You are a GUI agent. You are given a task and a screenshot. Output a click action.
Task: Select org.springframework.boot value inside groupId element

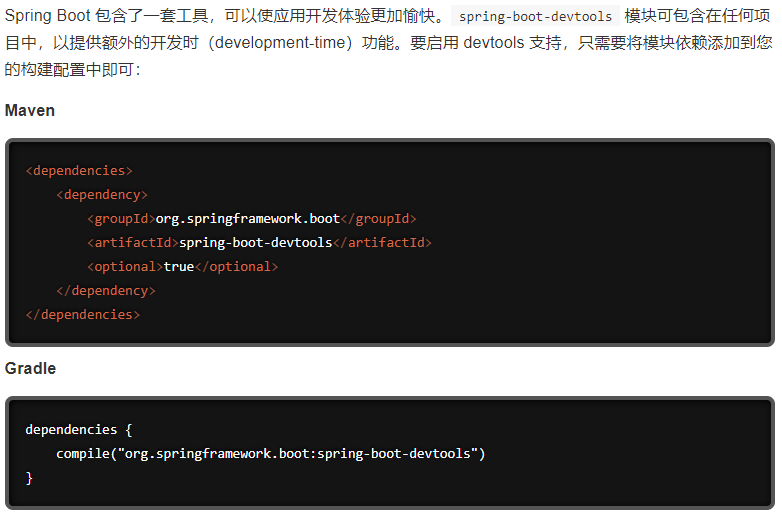[x=248, y=218]
